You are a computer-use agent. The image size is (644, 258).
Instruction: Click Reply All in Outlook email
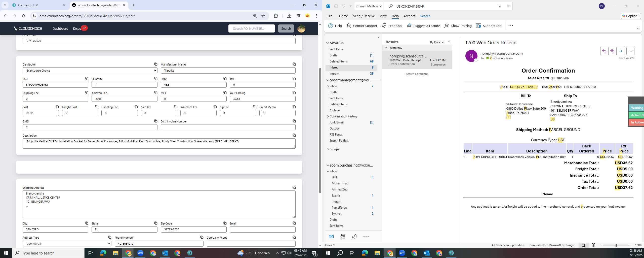pos(612,51)
